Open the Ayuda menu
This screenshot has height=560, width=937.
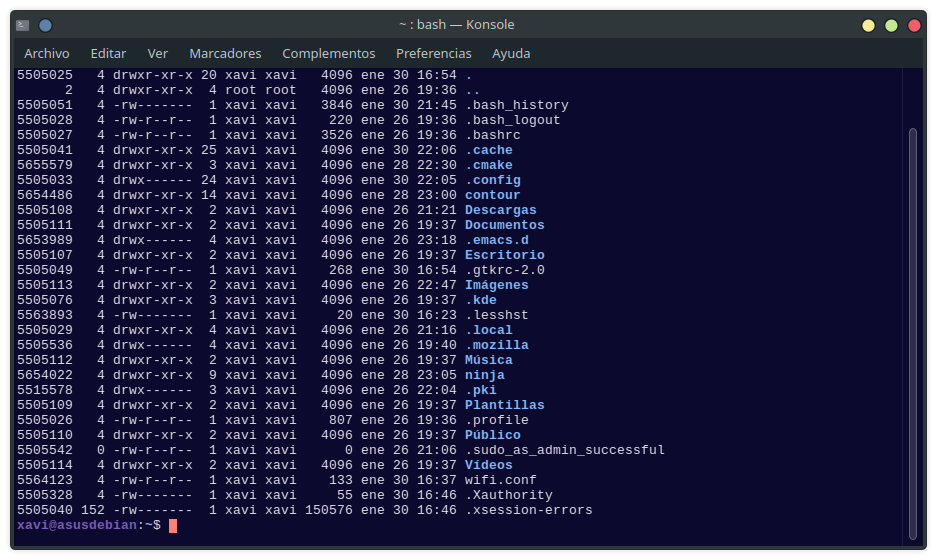511,53
